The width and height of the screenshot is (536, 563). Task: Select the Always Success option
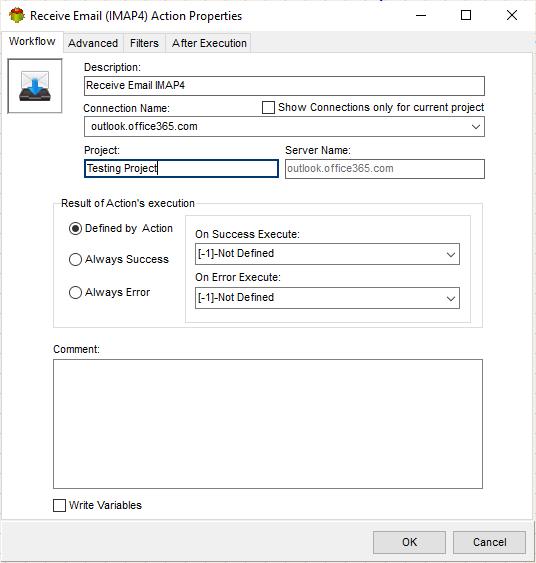click(75, 259)
